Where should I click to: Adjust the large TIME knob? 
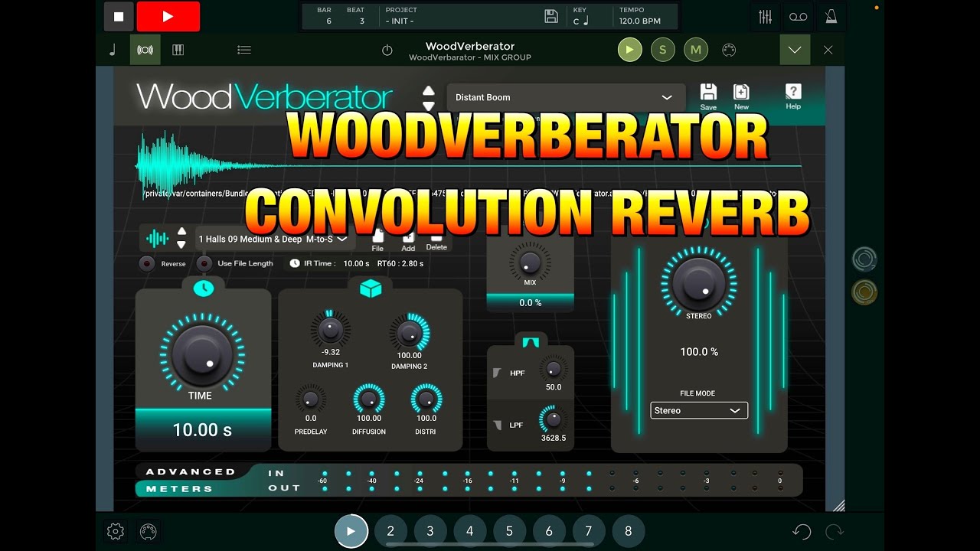click(202, 356)
